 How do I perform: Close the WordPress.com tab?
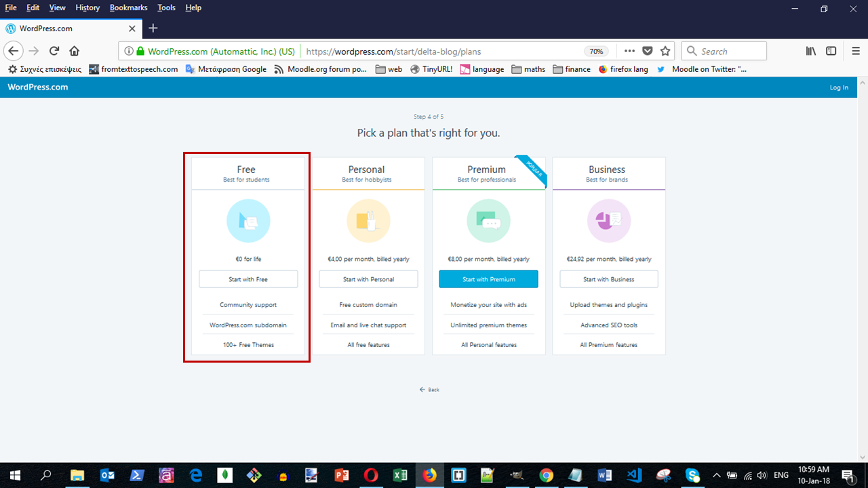click(x=132, y=28)
